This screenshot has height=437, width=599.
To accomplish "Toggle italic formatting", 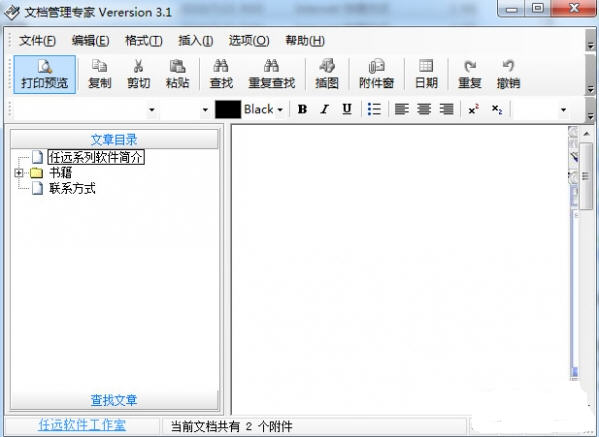I will tap(324, 109).
